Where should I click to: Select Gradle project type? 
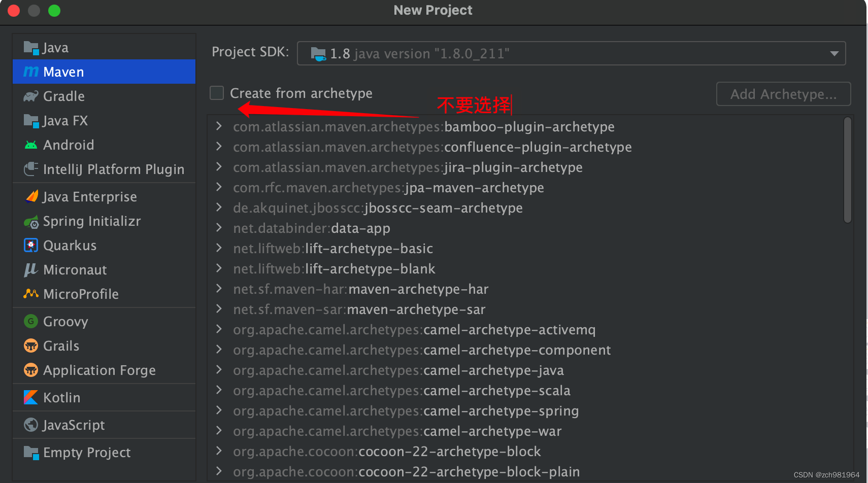(x=104, y=96)
